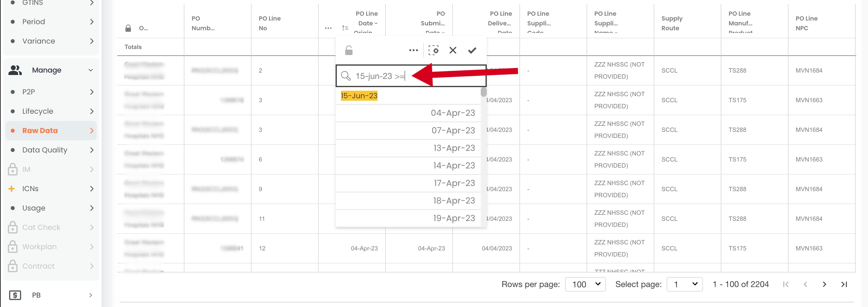Click into the date search input field
The image size is (868, 307).
(x=411, y=76)
